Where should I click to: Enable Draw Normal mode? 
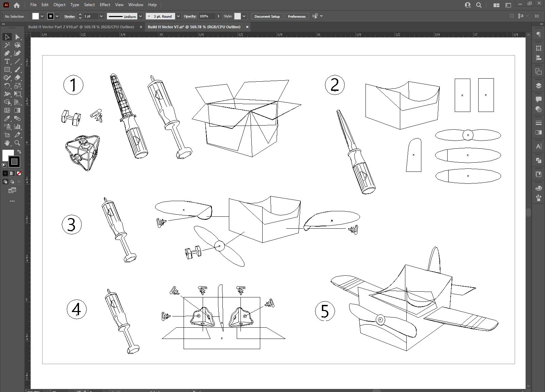pos(5,182)
